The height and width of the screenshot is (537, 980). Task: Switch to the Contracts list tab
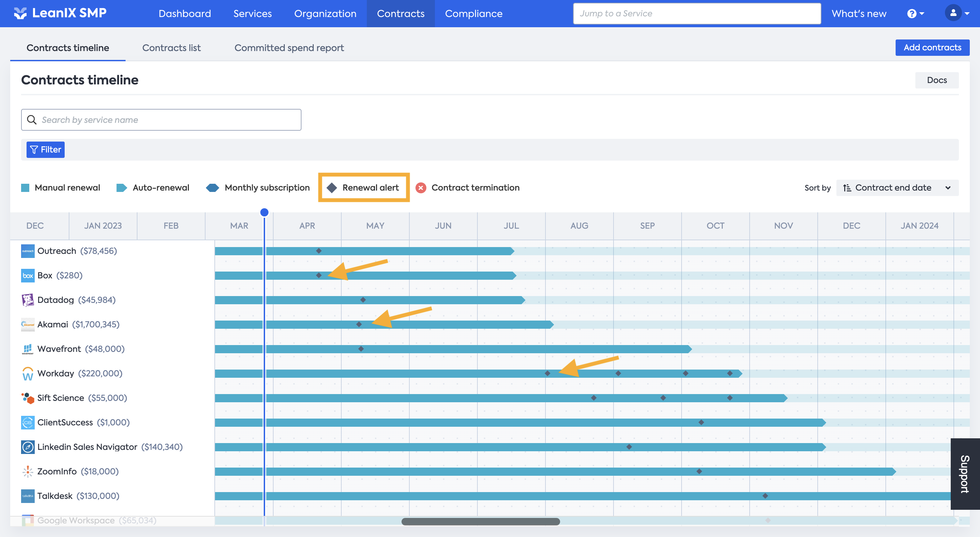click(x=171, y=48)
